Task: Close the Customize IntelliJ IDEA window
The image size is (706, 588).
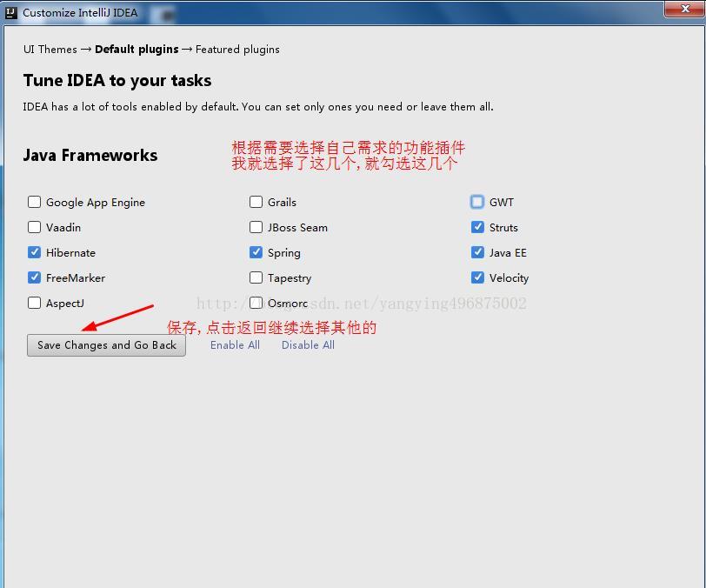Action: (x=684, y=9)
